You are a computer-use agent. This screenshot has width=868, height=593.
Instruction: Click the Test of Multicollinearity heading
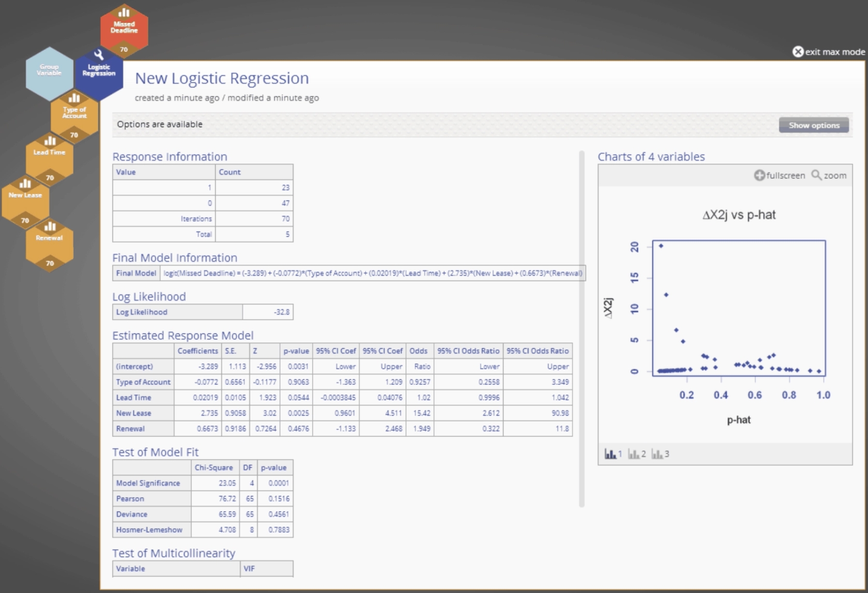(x=174, y=553)
